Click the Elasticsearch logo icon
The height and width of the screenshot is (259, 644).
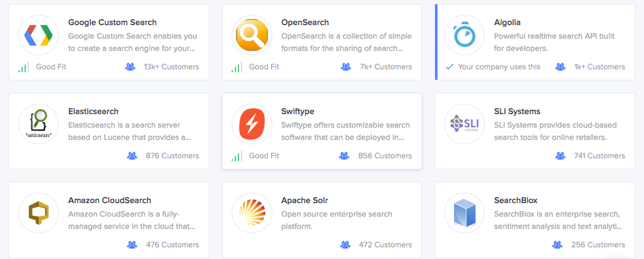click(39, 124)
